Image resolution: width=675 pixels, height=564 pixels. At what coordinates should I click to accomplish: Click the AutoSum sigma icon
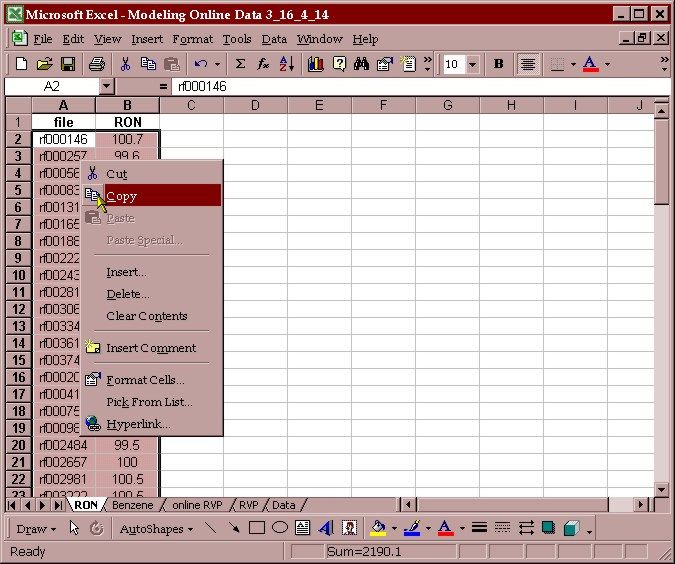pos(240,64)
